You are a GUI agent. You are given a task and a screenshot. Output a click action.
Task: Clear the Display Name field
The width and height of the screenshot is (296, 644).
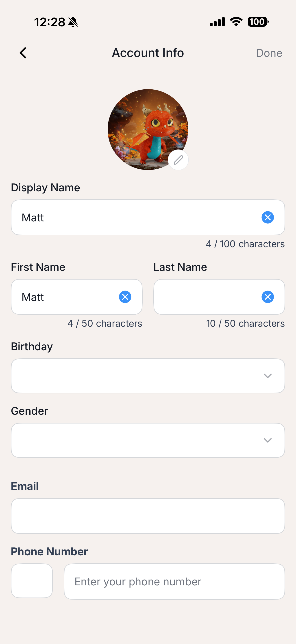click(268, 218)
